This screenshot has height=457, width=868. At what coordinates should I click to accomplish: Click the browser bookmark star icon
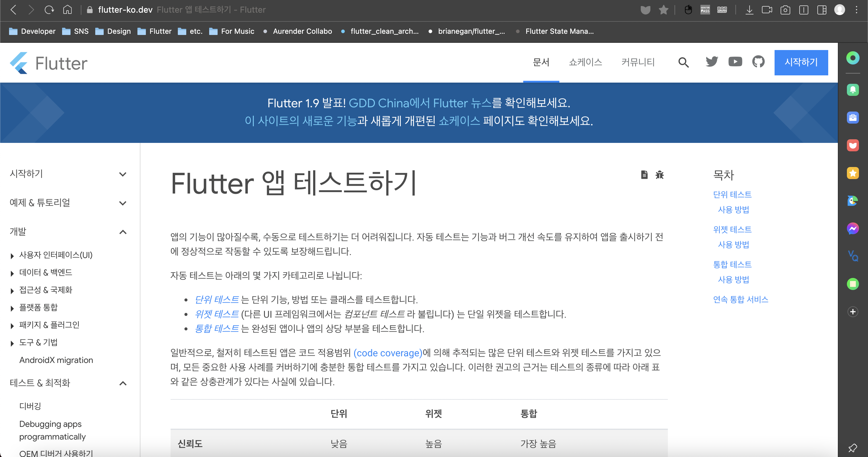click(x=663, y=10)
